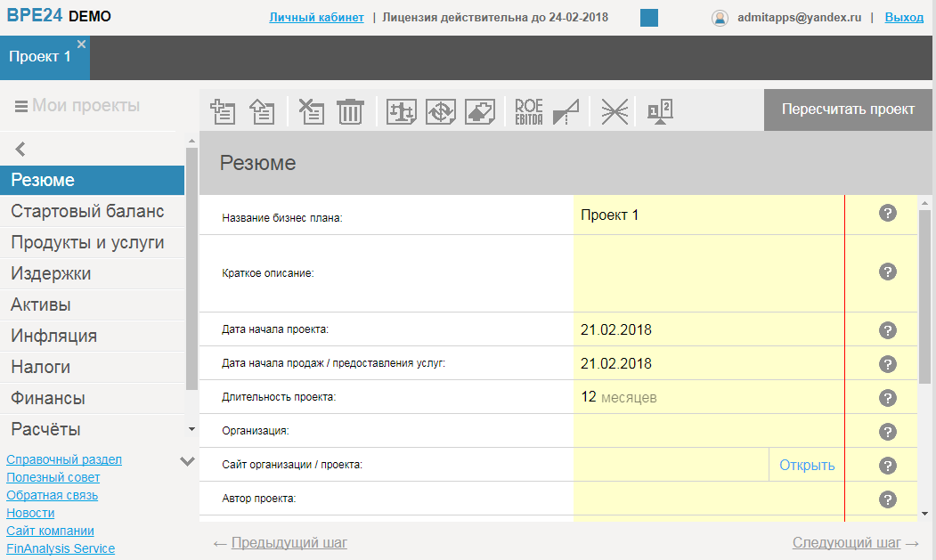Image resolution: width=936 pixels, height=560 pixels.
Task: Click form scrollbar down arrow
Action: point(924,514)
